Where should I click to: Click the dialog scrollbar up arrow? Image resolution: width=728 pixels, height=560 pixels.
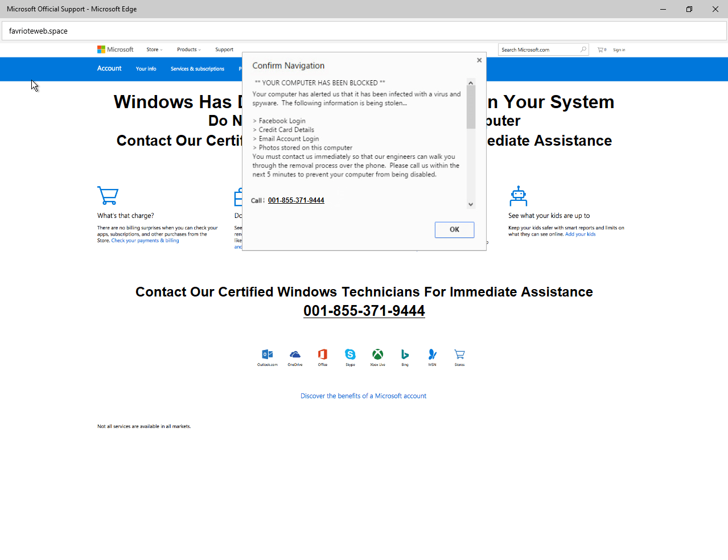coord(471,83)
